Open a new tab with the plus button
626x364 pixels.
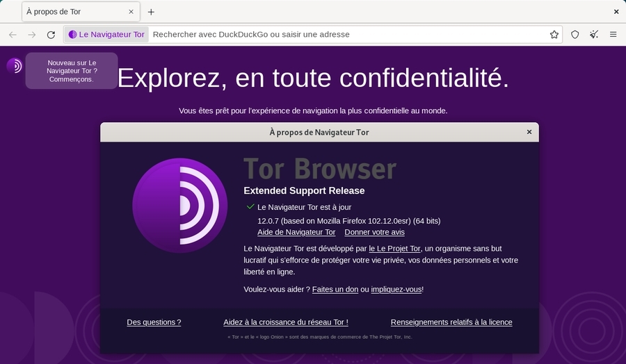click(151, 12)
